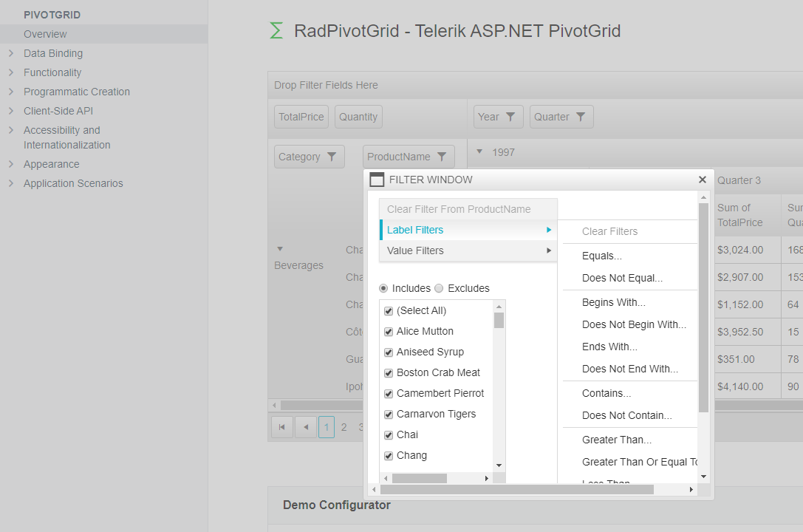Toggle the (Select All) checkbox
This screenshot has height=532, width=803.
point(389,311)
